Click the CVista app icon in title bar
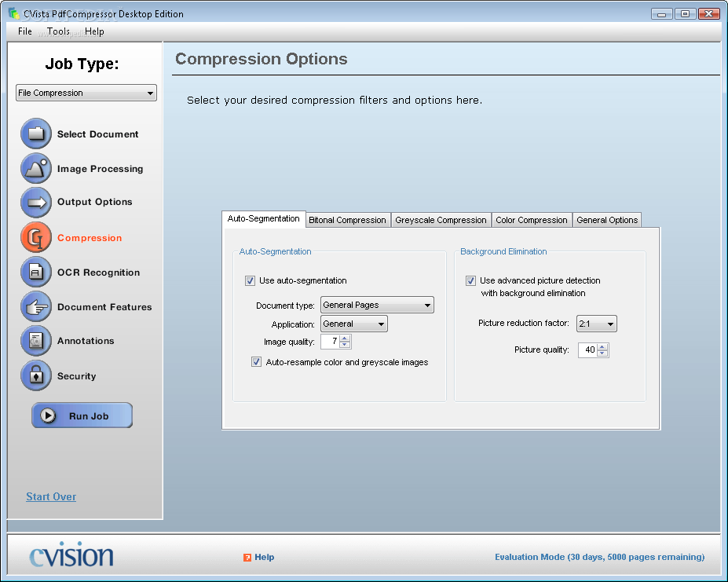Image resolution: width=728 pixels, height=582 pixels. click(x=14, y=13)
